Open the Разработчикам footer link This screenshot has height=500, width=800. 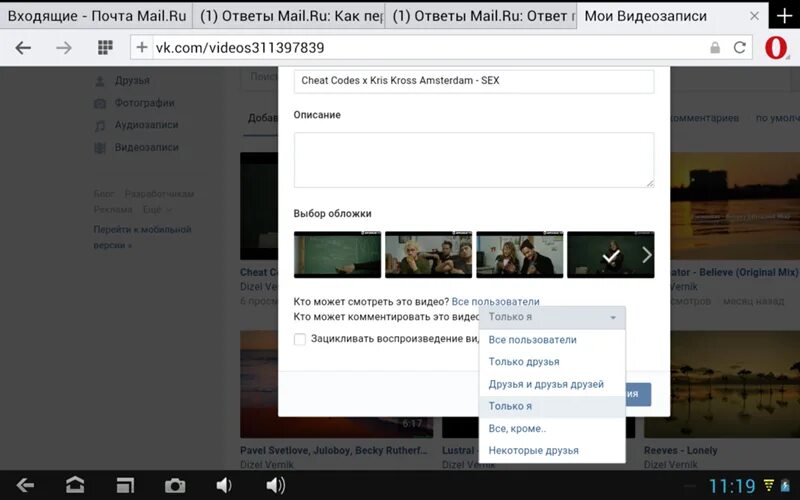(159, 194)
